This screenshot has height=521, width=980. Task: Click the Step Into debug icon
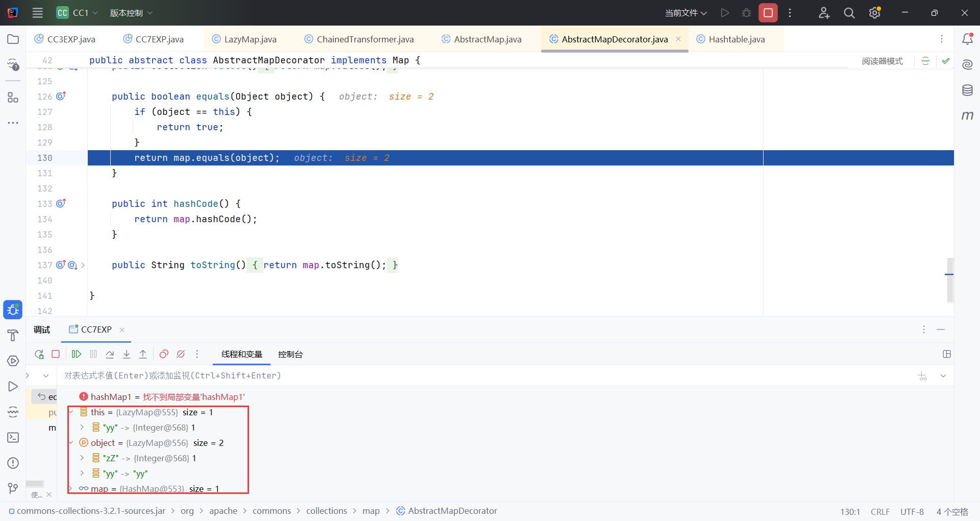127,354
